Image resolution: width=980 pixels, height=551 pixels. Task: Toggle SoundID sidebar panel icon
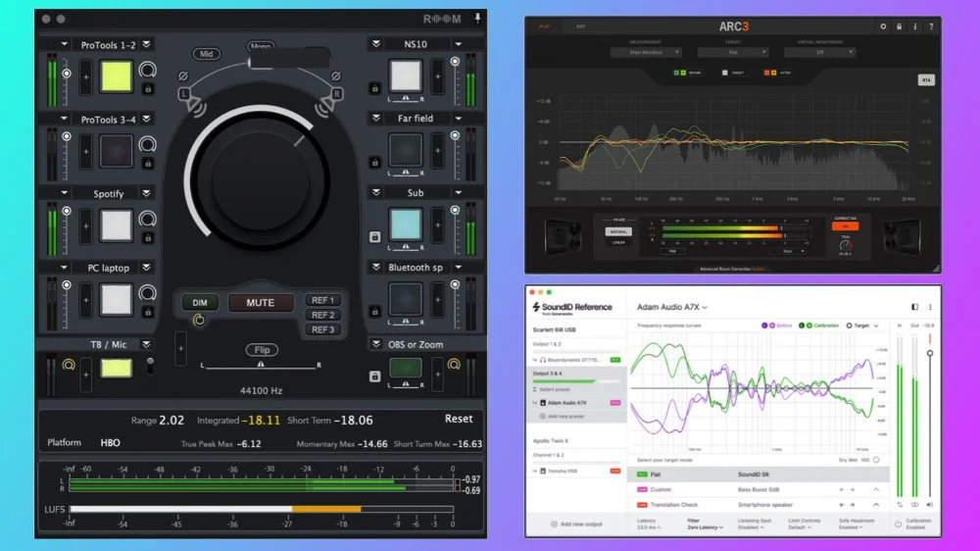pyautogui.click(x=914, y=307)
